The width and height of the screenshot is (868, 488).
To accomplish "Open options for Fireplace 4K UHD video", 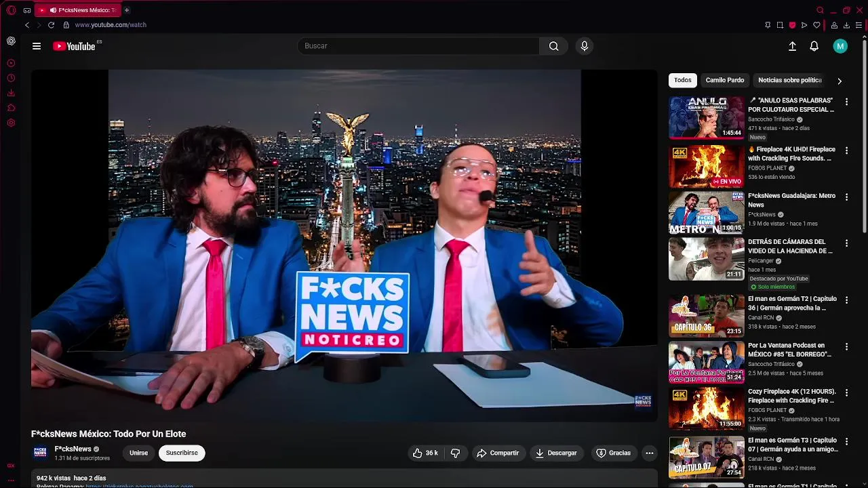I will [x=846, y=150].
